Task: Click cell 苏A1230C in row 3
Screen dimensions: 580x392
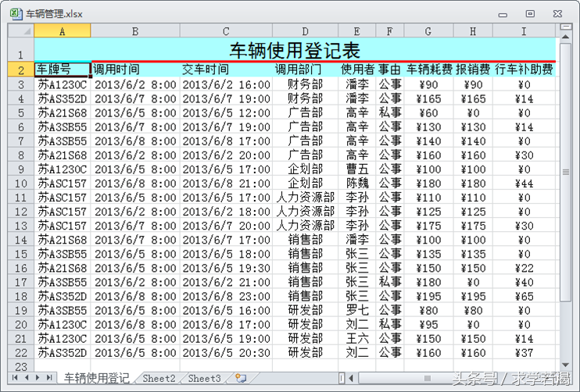Action: 63,84
